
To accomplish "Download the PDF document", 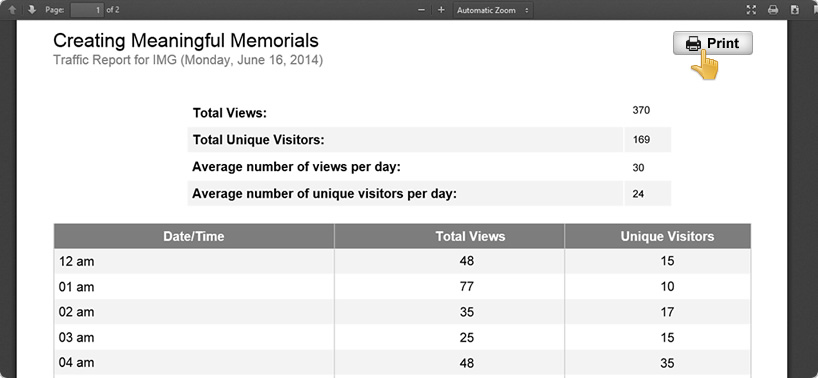I will pos(795,10).
